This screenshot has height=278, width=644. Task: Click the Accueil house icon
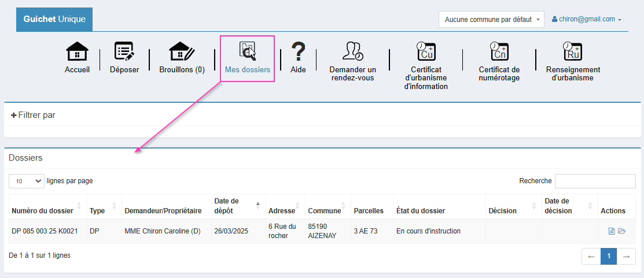point(77,51)
